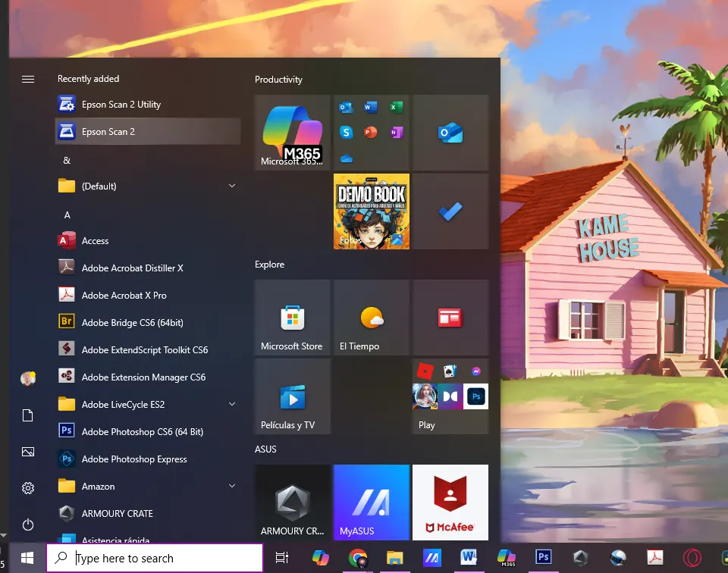This screenshot has width=728, height=573.
Task: Open the Microsoft 365 tile
Action: [293, 133]
